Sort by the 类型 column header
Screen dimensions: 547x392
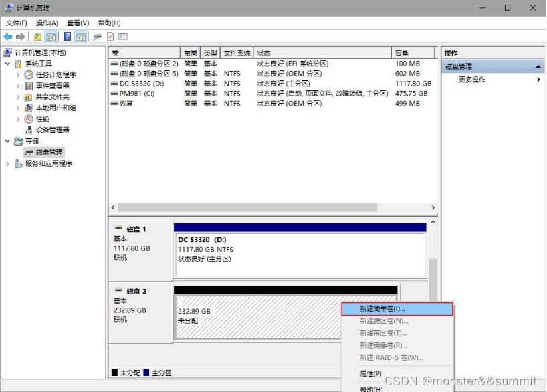211,53
